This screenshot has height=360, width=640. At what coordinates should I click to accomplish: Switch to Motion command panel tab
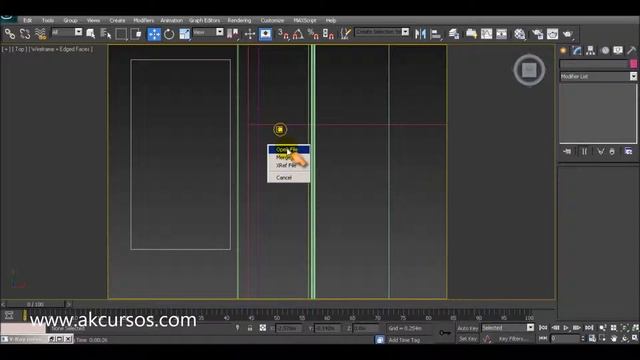[605, 50]
